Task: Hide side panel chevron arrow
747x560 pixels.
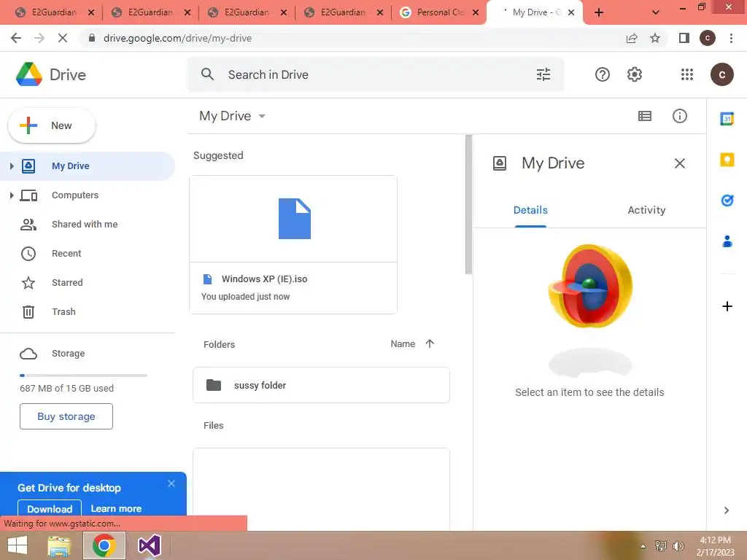Action: click(x=726, y=510)
